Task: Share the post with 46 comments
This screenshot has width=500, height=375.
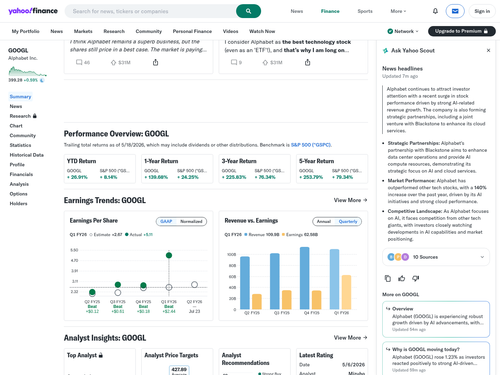Action: pos(155,62)
